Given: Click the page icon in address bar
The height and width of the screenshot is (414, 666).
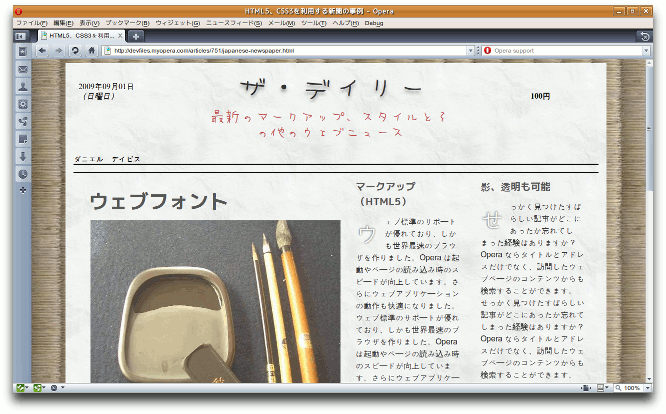Looking at the screenshot, I should [x=107, y=51].
